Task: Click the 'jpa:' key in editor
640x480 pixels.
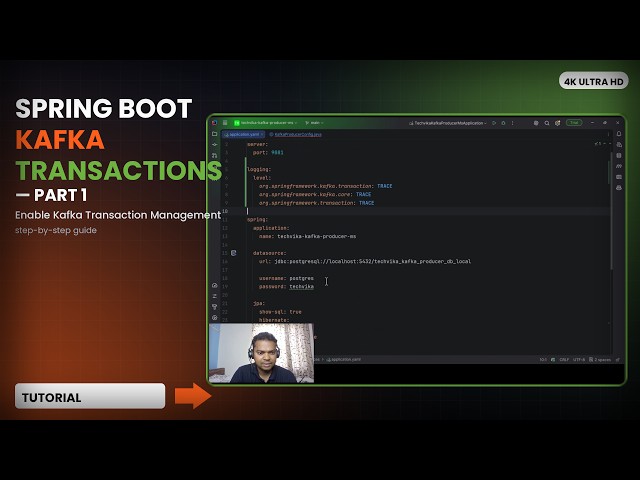Action: pyautogui.click(x=259, y=303)
